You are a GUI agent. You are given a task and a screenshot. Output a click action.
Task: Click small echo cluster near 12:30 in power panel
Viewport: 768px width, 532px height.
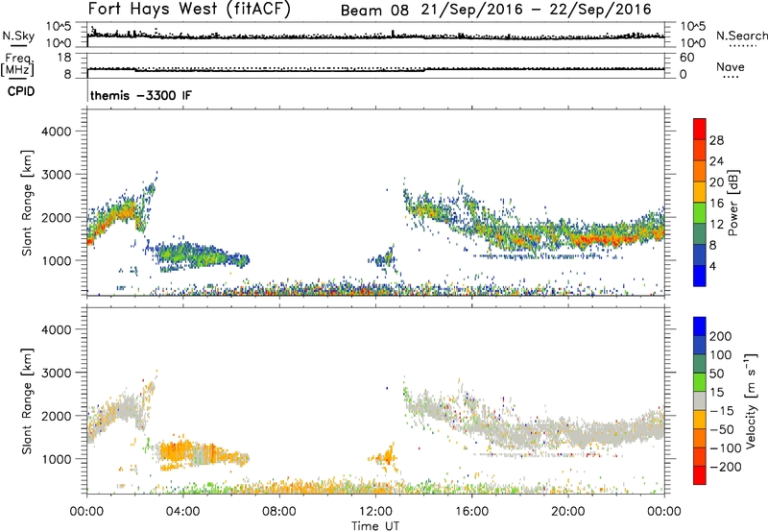tap(385, 257)
